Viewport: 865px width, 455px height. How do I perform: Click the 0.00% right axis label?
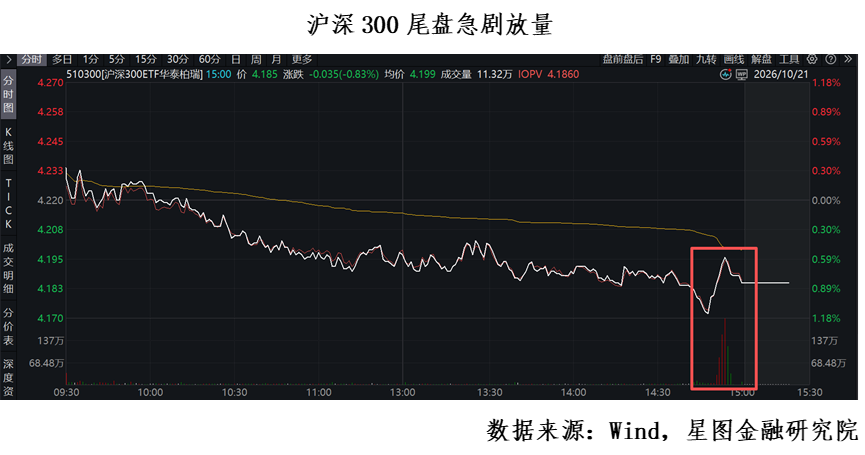[826, 201]
